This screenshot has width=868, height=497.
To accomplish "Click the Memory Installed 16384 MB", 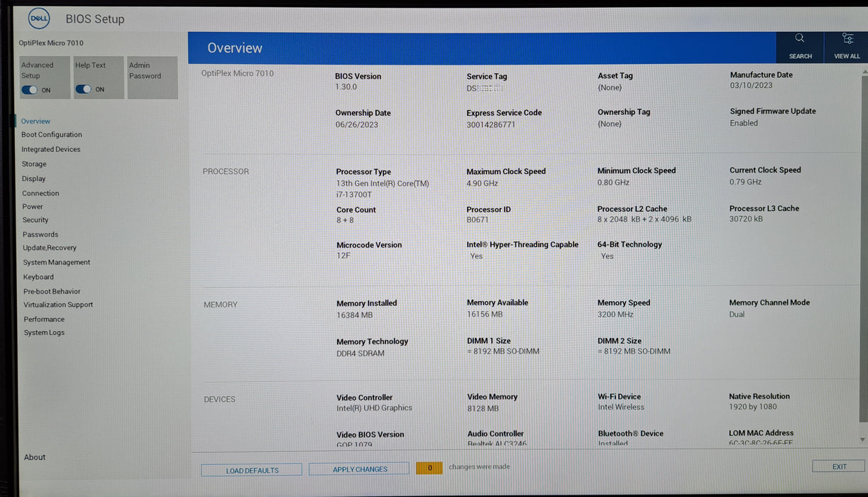I will [x=355, y=315].
